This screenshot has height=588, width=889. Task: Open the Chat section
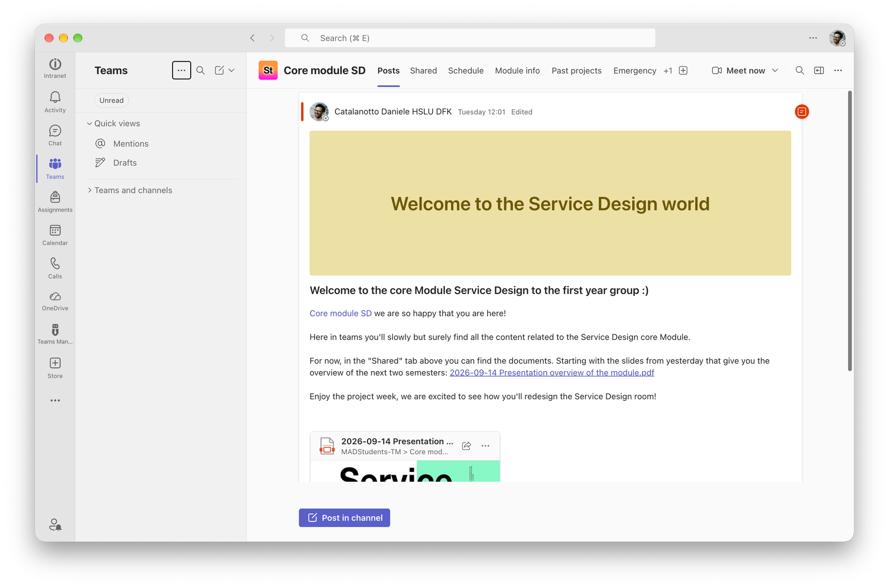coord(55,135)
